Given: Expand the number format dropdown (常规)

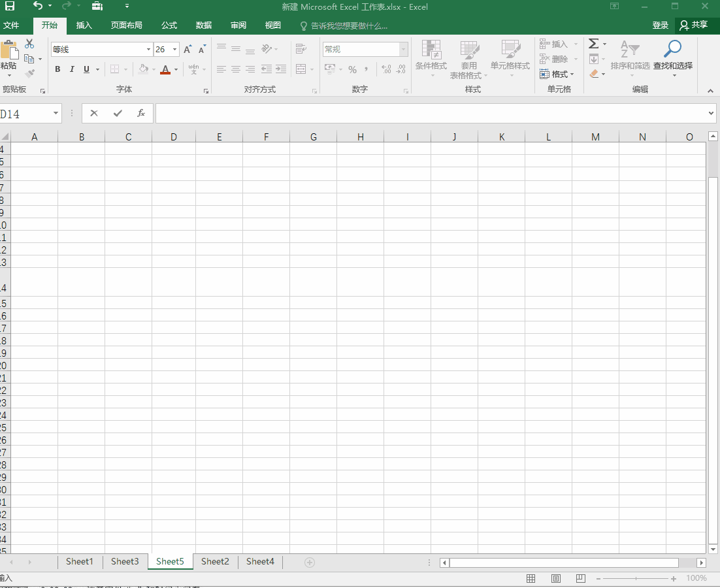Looking at the screenshot, I should [x=404, y=49].
